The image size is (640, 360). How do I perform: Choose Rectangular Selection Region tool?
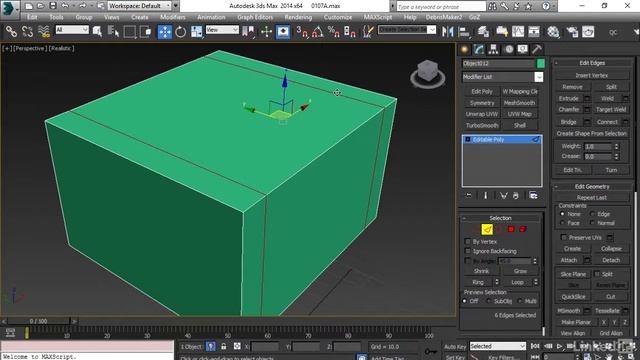pos(129,31)
